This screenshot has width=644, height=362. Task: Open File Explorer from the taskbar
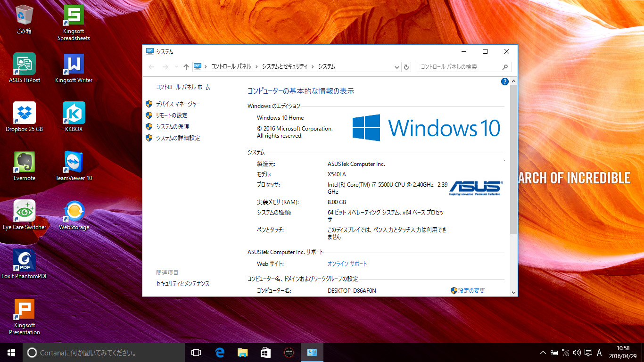[242, 353]
